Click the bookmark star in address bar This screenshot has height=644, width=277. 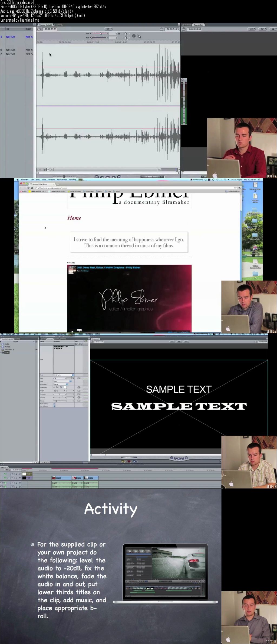235,188
